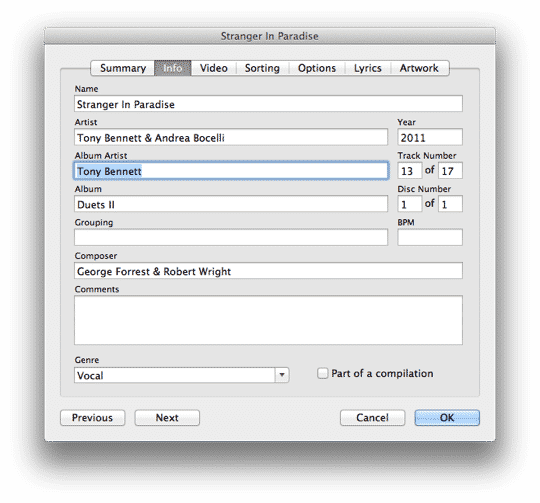Click the track total field showing 17
This screenshot has width=540, height=503.
click(450, 171)
